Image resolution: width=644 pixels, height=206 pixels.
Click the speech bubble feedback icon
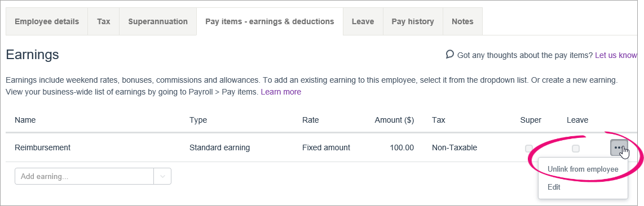450,55
